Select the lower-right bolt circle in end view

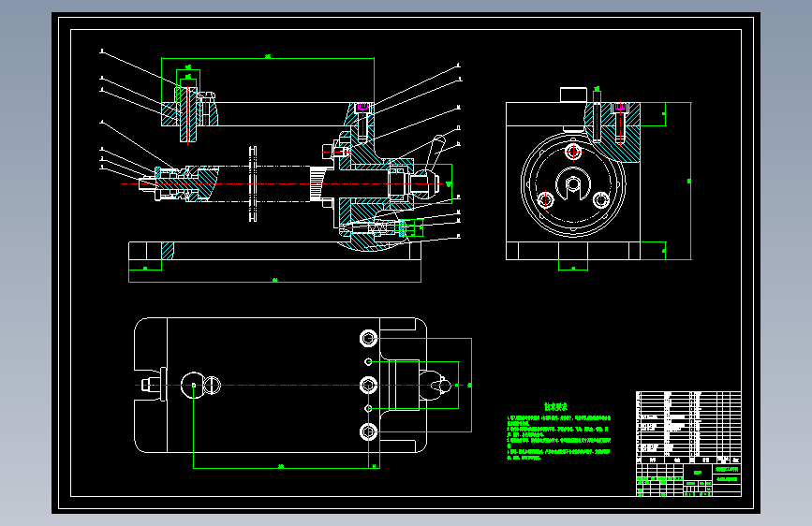[x=600, y=199]
